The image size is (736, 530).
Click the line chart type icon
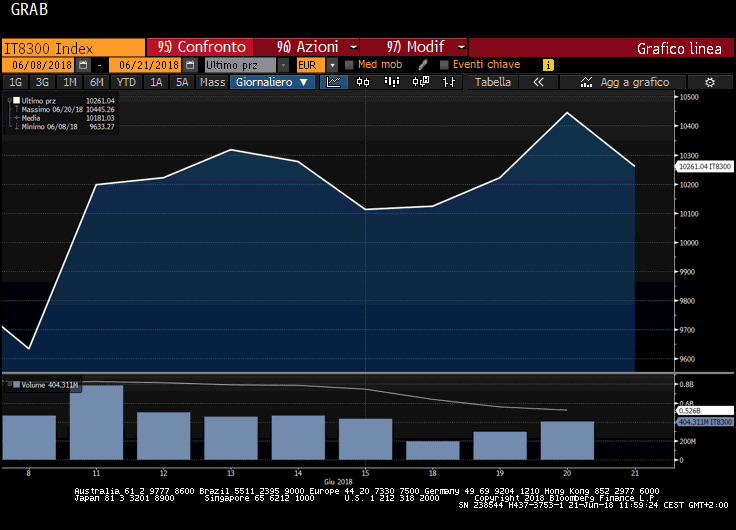tap(334, 82)
